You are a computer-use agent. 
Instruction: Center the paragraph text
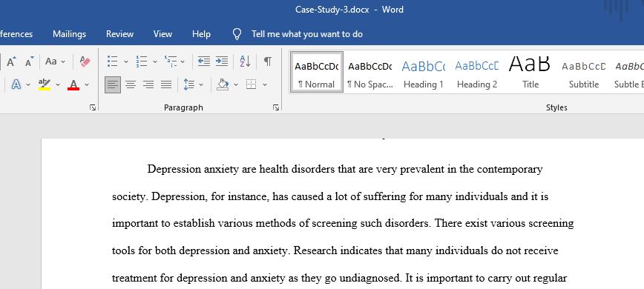pyautogui.click(x=131, y=85)
